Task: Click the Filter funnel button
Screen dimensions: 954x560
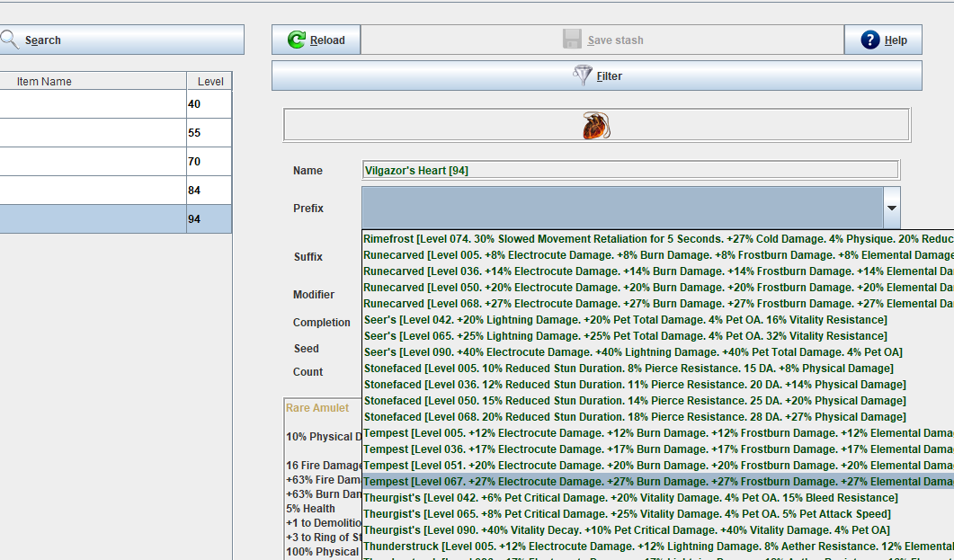Action: click(x=596, y=76)
